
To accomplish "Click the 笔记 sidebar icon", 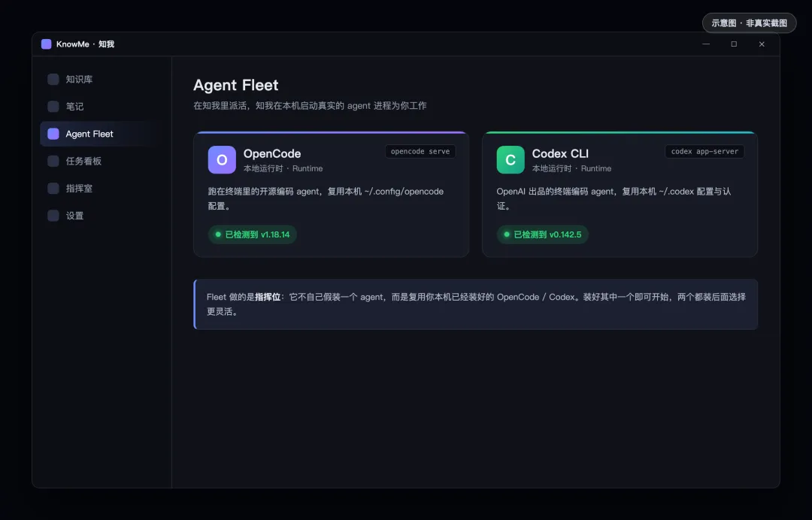I will 53,107.
